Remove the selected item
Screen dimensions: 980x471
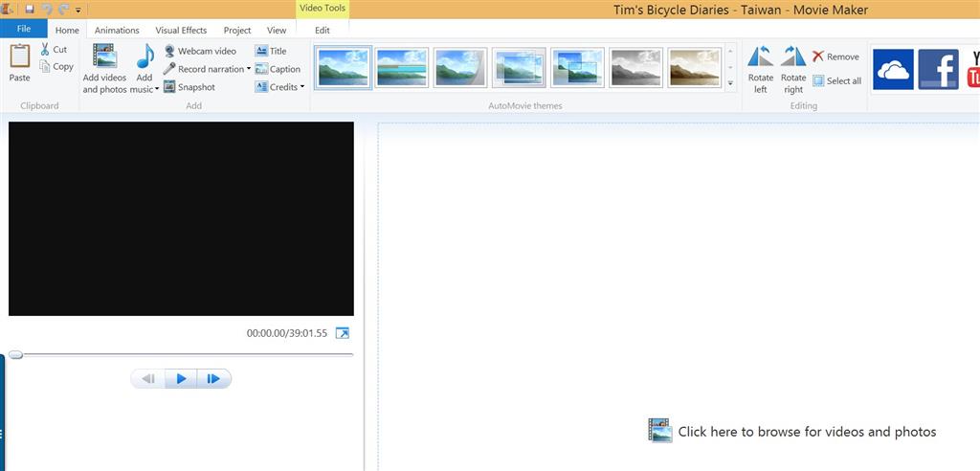click(835, 56)
